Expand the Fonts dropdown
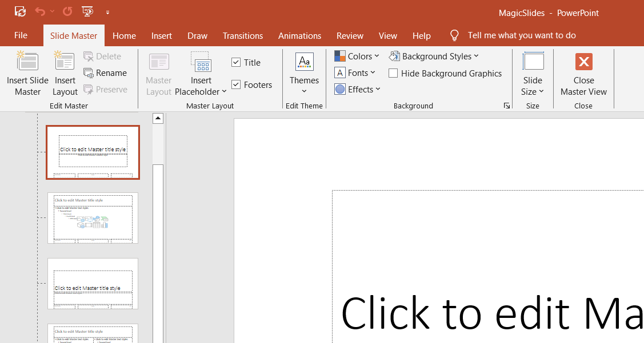The height and width of the screenshot is (343, 644). [x=355, y=72]
